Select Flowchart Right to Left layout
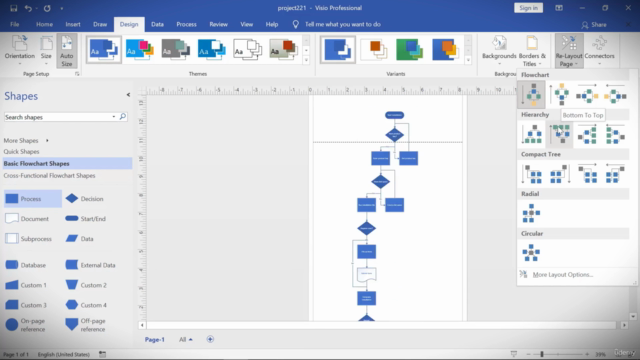Viewport: 640px width, 360px height. pos(615,94)
